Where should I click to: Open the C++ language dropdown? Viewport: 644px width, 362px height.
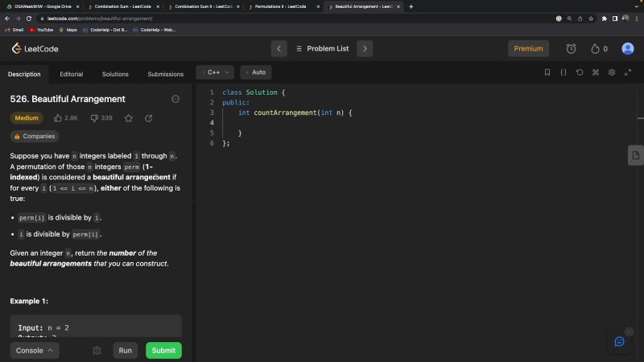[x=217, y=72]
